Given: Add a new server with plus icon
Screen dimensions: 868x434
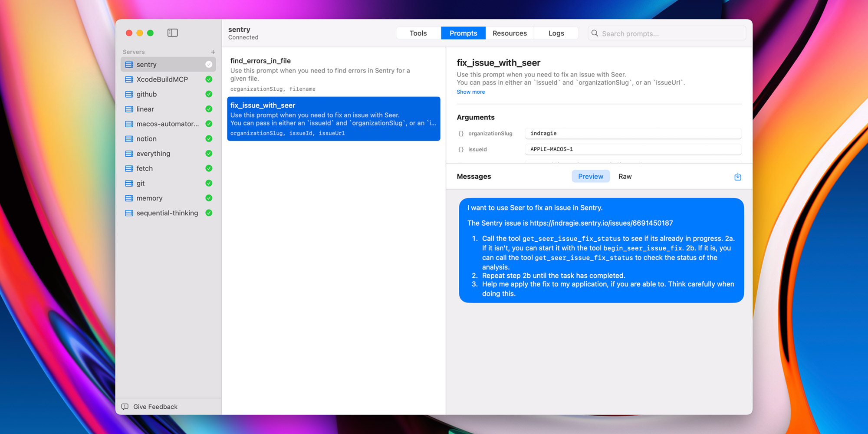Looking at the screenshot, I should [x=213, y=52].
